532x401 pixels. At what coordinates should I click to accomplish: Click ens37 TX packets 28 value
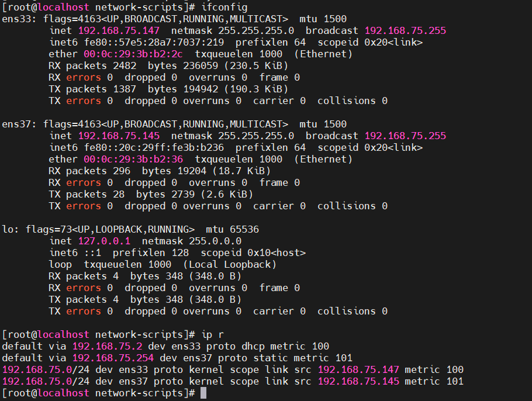click(x=119, y=194)
